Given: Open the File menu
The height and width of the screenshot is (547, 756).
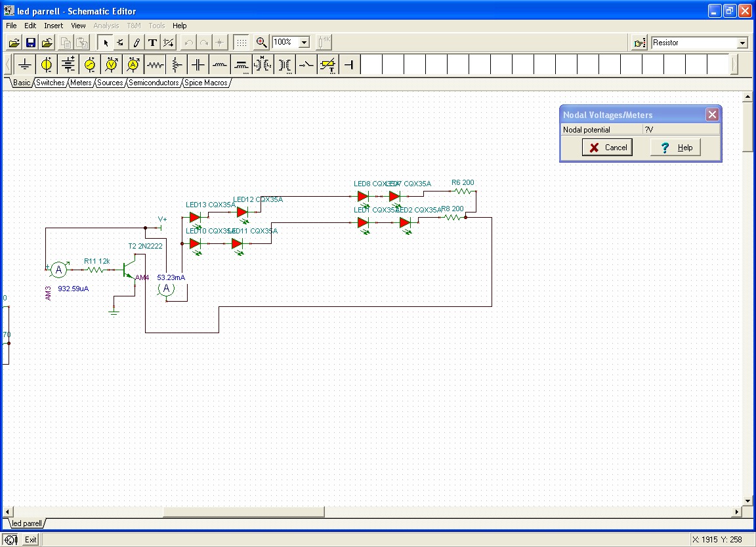Looking at the screenshot, I should 11,26.
